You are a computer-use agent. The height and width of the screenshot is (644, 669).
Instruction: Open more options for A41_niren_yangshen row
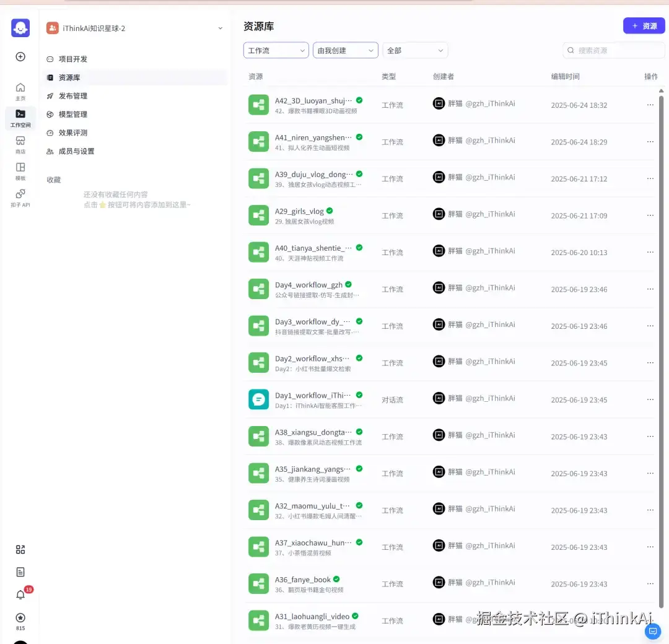point(650,142)
